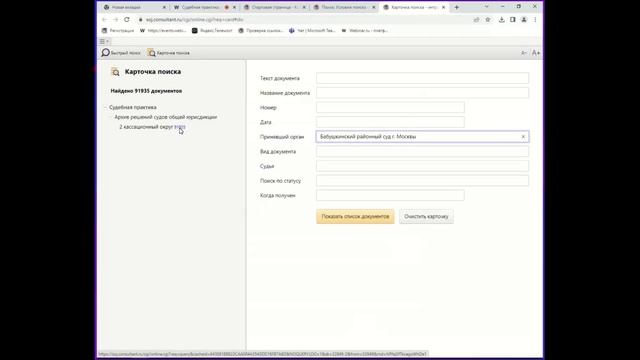Click Очистить карточку button
Image resolution: width=640 pixels, height=360 pixels.
point(426,216)
